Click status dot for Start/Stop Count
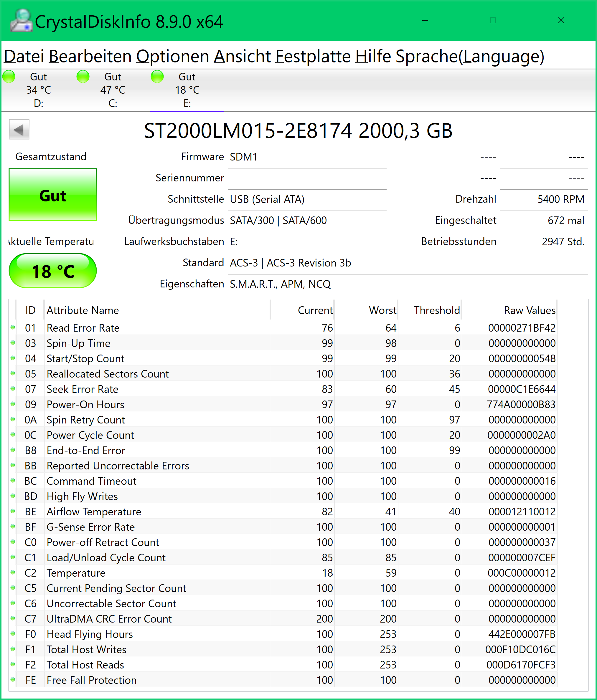This screenshot has width=597, height=700. point(13,358)
